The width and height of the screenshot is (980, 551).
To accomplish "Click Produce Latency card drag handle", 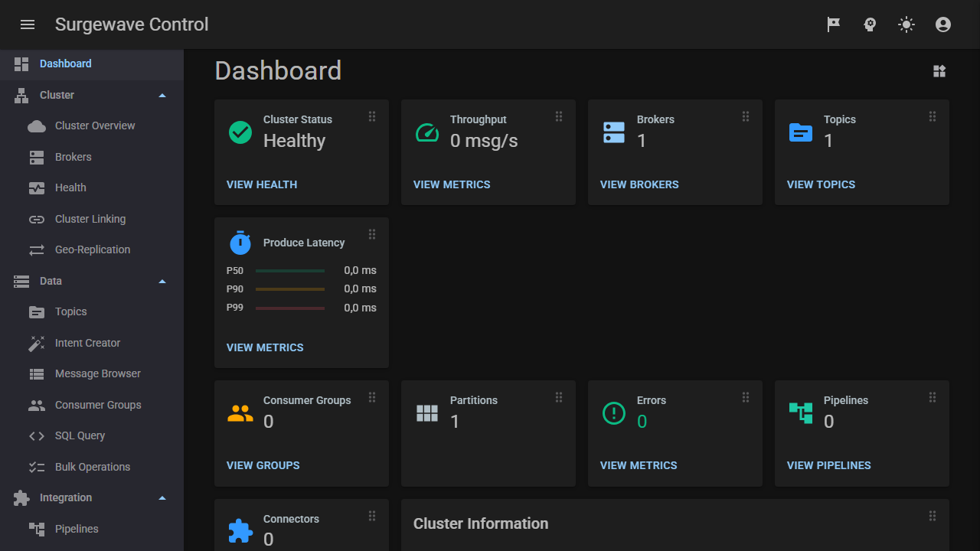I will 372,234.
